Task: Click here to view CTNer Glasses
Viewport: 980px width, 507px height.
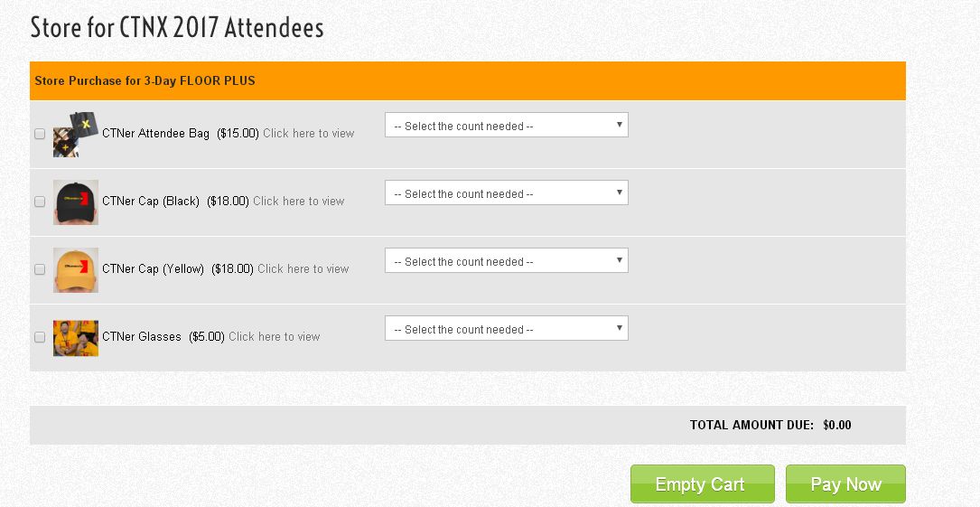Action: [x=274, y=337]
